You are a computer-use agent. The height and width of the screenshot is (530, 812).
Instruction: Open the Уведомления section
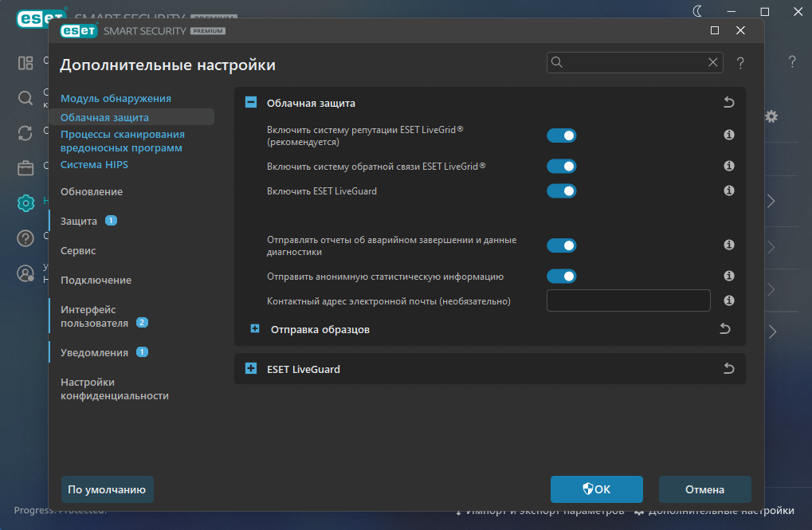[94, 353]
